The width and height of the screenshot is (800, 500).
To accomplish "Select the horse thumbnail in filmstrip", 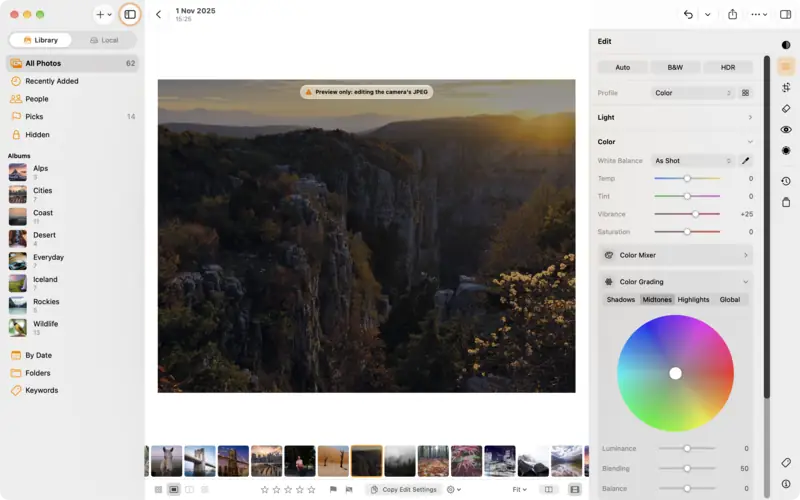I will point(166,461).
